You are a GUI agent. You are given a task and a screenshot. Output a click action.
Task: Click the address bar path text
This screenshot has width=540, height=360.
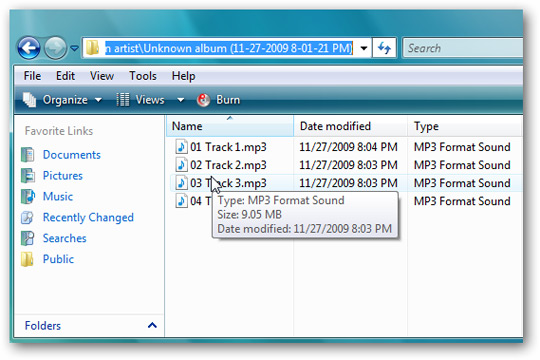click(229, 48)
